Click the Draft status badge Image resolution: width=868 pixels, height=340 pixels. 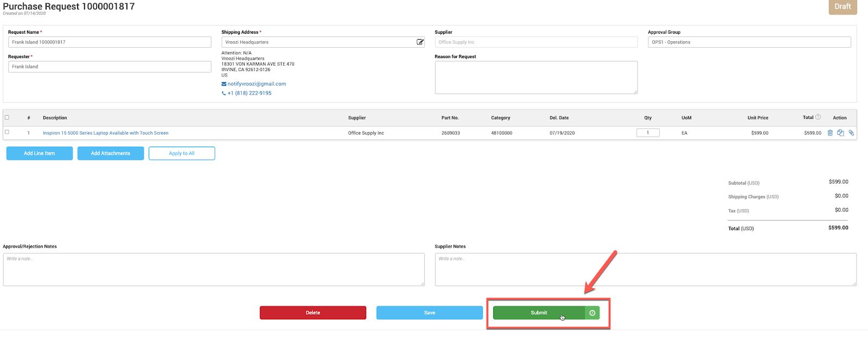tap(843, 7)
